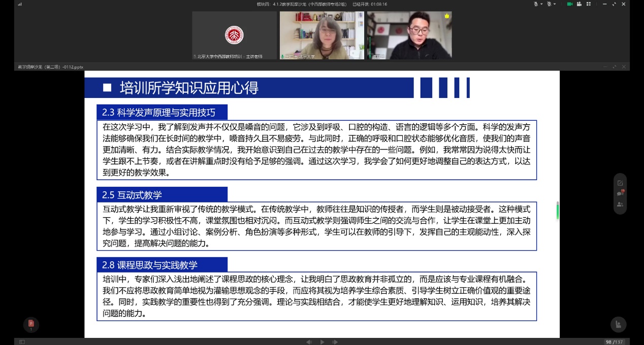Go to the previous slide
The image size is (644, 345).
[308, 342]
